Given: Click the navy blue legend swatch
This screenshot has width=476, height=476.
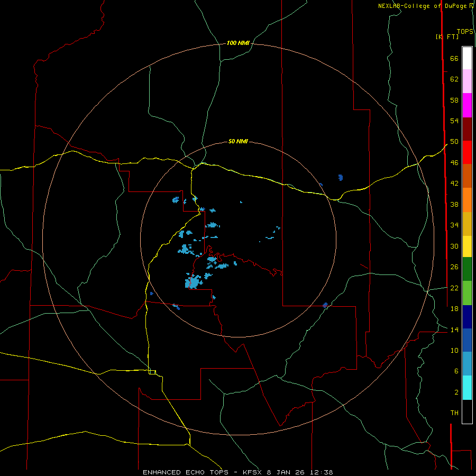Looking at the screenshot, I should coord(467,317).
